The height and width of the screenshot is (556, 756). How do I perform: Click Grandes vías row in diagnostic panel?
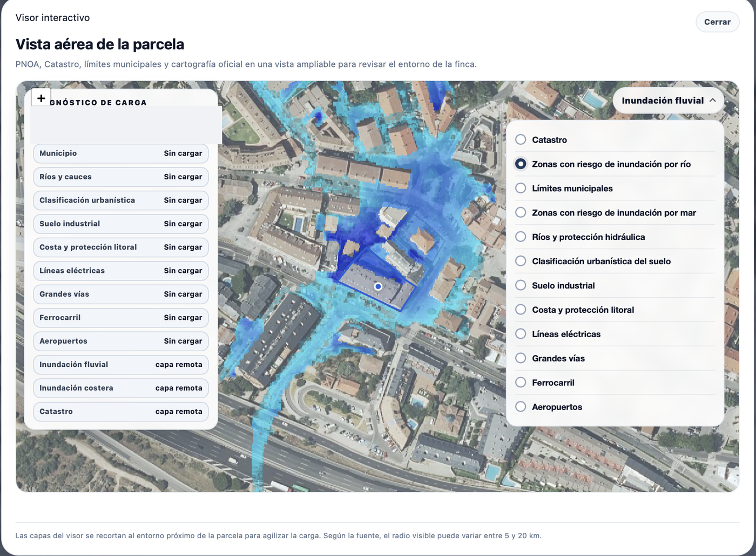point(121,294)
